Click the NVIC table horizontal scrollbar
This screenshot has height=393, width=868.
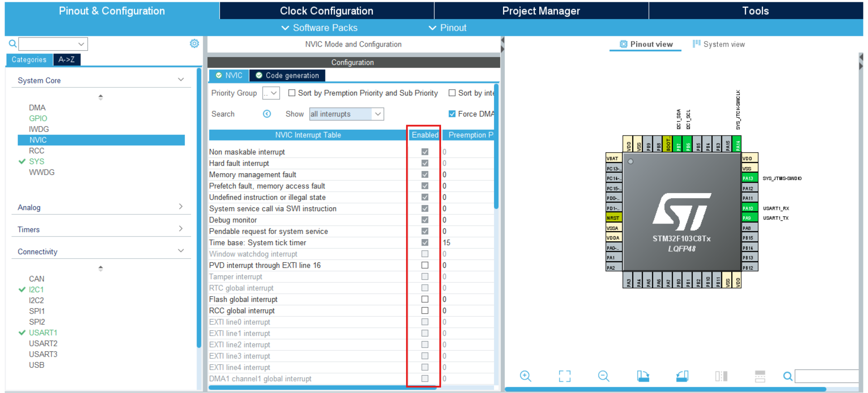pos(323,388)
